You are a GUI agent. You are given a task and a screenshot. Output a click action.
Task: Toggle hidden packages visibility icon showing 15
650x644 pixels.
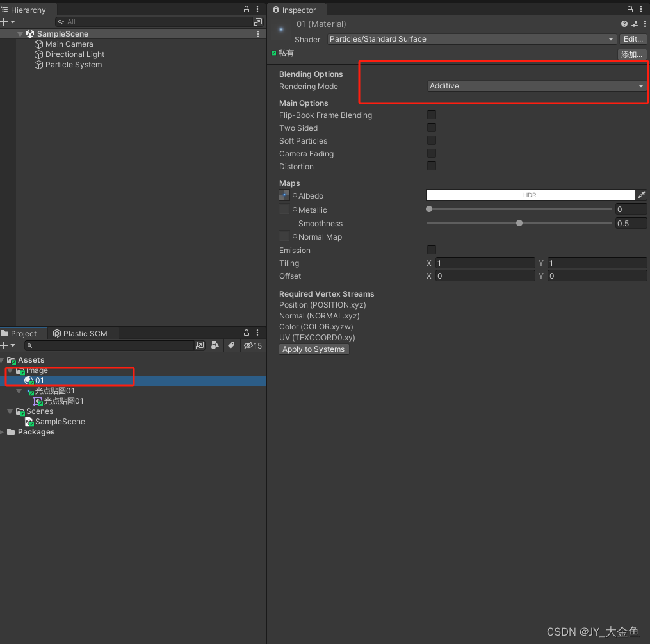pyautogui.click(x=252, y=345)
